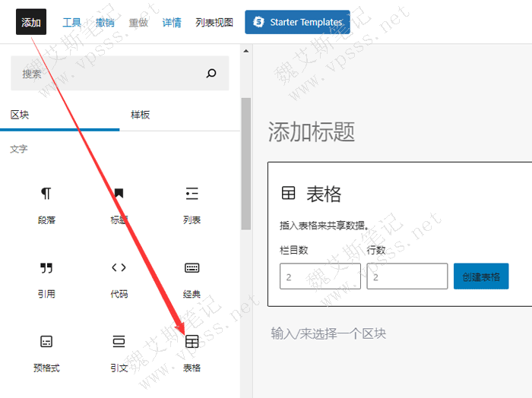Click the inserter panel scrollbar thumb
The height and width of the screenshot is (398, 532).
[x=246, y=164]
